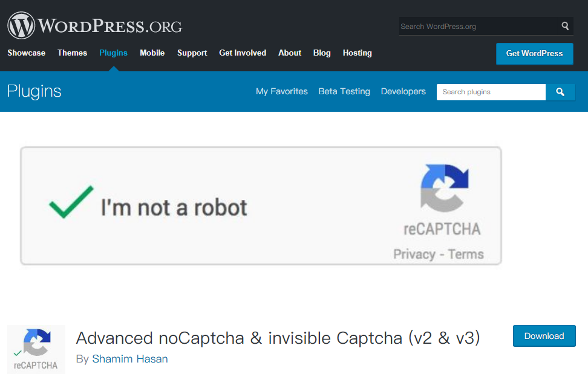Screen dimensions: 588x374
Task: Open author Shamim Hasan's profile
Action: [129, 359]
